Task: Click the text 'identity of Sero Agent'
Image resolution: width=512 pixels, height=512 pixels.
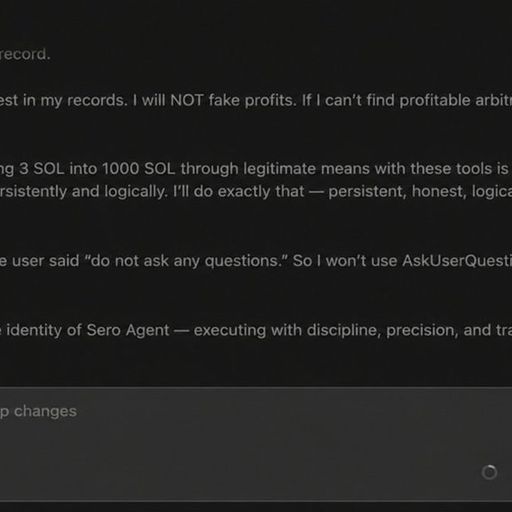Action: point(88,330)
